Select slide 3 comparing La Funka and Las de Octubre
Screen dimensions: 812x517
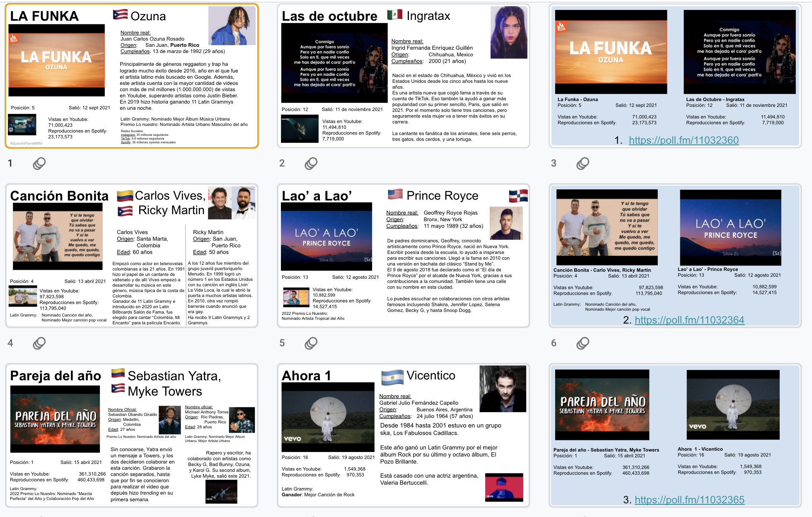tap(675, 76)
